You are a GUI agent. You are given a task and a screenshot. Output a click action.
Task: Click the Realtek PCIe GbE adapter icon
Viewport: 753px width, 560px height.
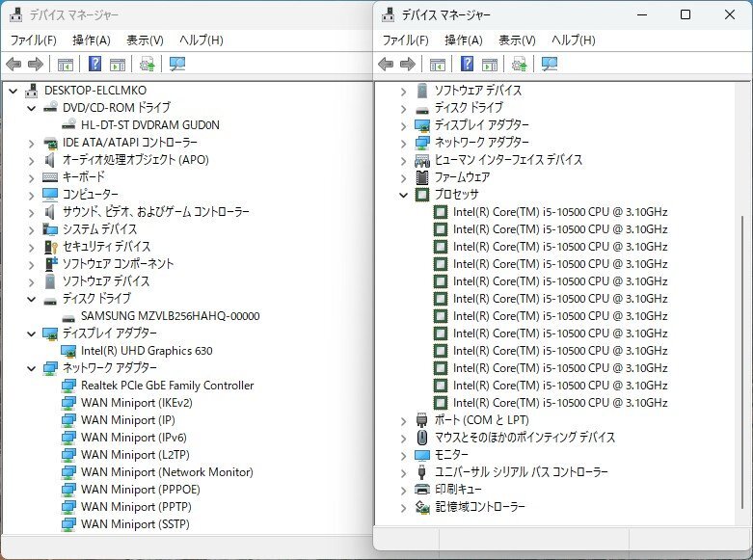point(69,386)
